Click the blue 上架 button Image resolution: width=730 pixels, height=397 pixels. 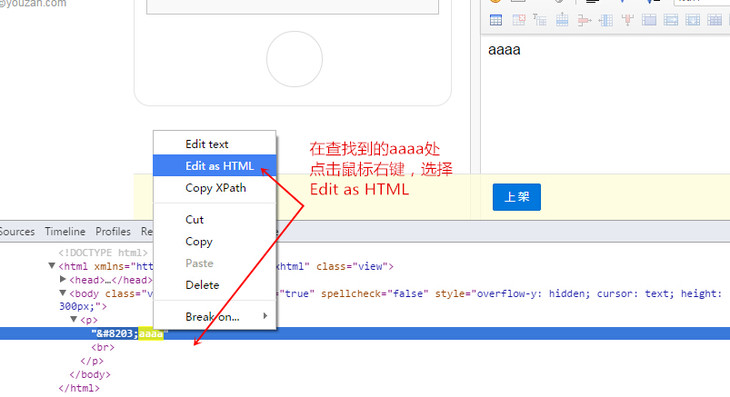(x=517, y=197)
